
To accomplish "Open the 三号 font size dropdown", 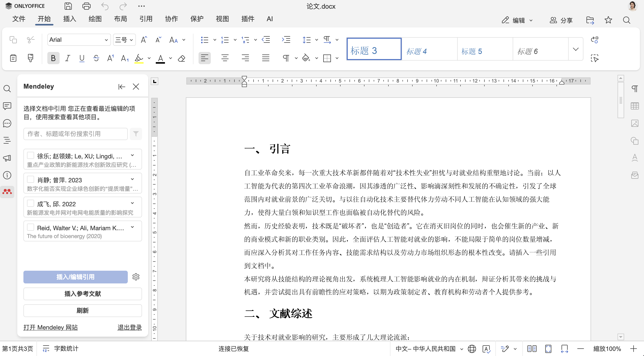I will coord(131,40).
